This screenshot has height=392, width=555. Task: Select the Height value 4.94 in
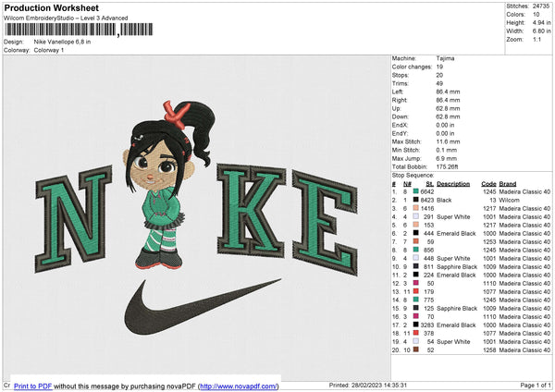click(x=541, y=22)
